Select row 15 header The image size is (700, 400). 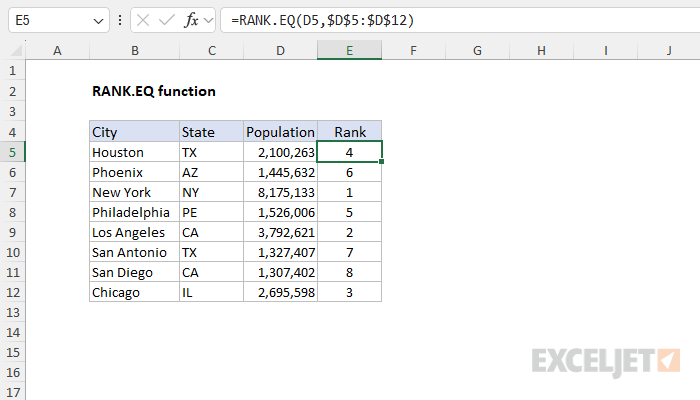tap(12, 352)
